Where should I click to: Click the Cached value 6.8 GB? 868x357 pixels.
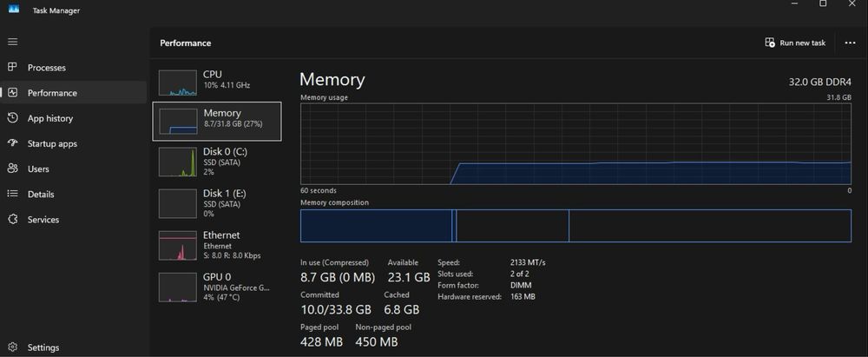[401, 309]
